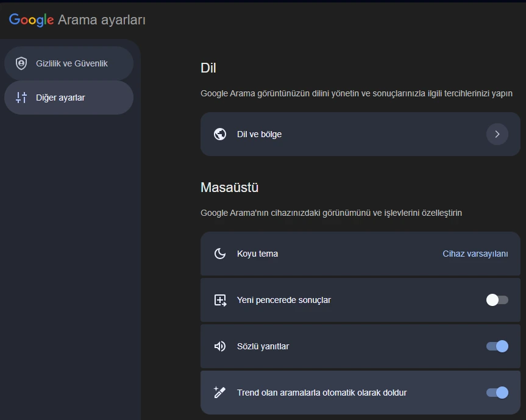Click the Arama ayarları header title
Viewport: 526px width, 420px height.
pos(101,20)
